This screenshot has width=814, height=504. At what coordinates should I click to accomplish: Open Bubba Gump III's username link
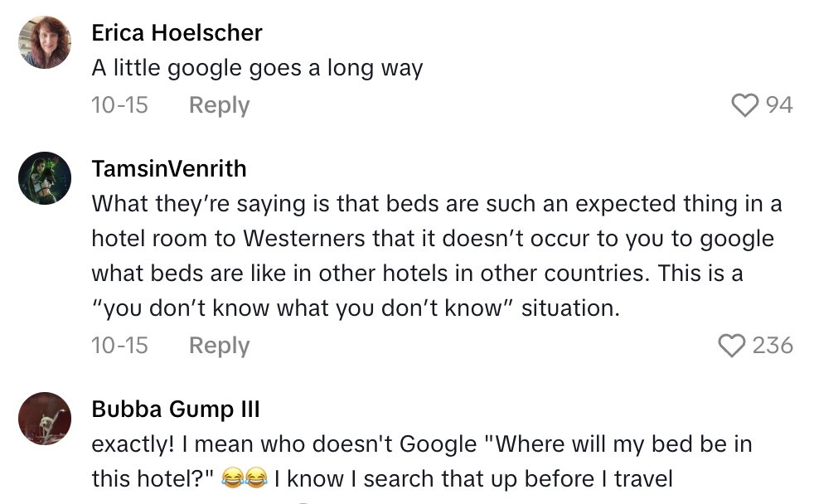174,409
